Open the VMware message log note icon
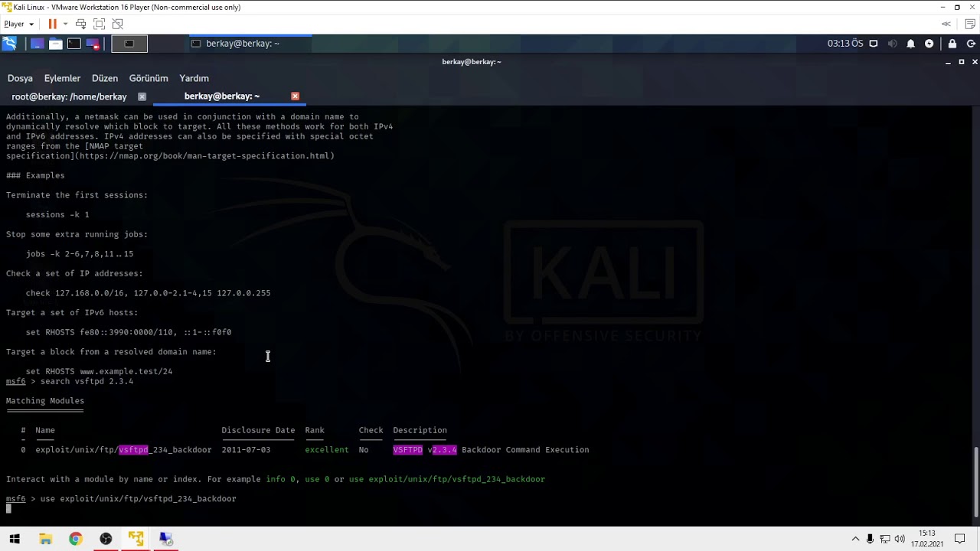Image resolution: width=980 pixels, height=551 pixels. pos(969,24)
